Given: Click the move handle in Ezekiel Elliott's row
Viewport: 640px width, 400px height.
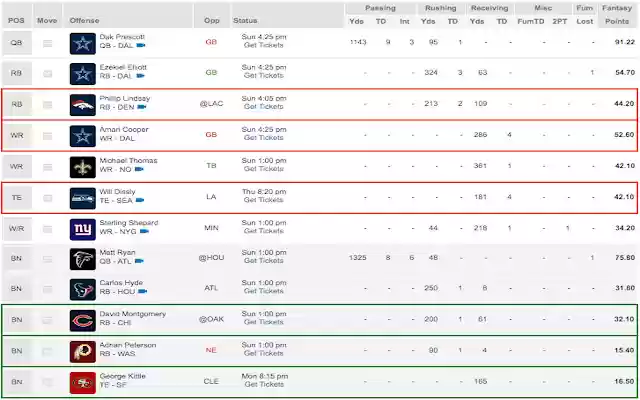Looking at the screenshot, I should 48,74.
